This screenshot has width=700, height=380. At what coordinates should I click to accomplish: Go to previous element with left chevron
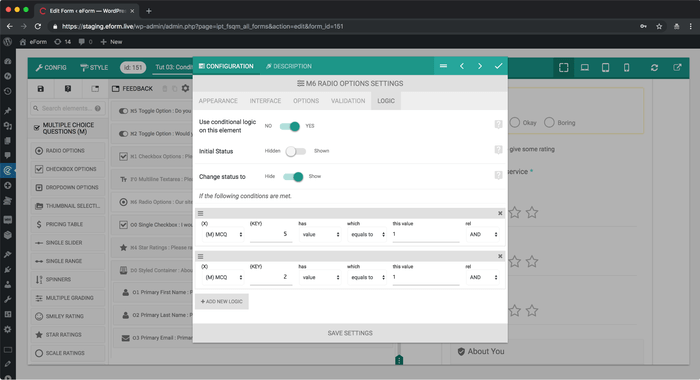462,66
